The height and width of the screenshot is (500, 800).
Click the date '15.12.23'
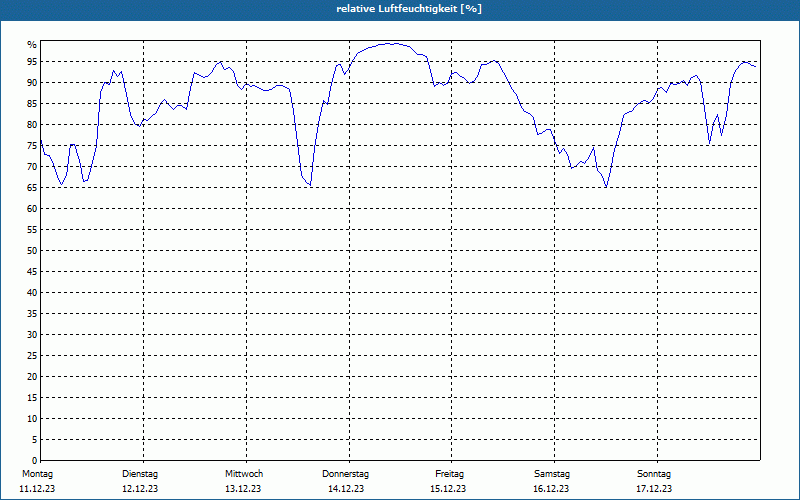click(448, 489)
